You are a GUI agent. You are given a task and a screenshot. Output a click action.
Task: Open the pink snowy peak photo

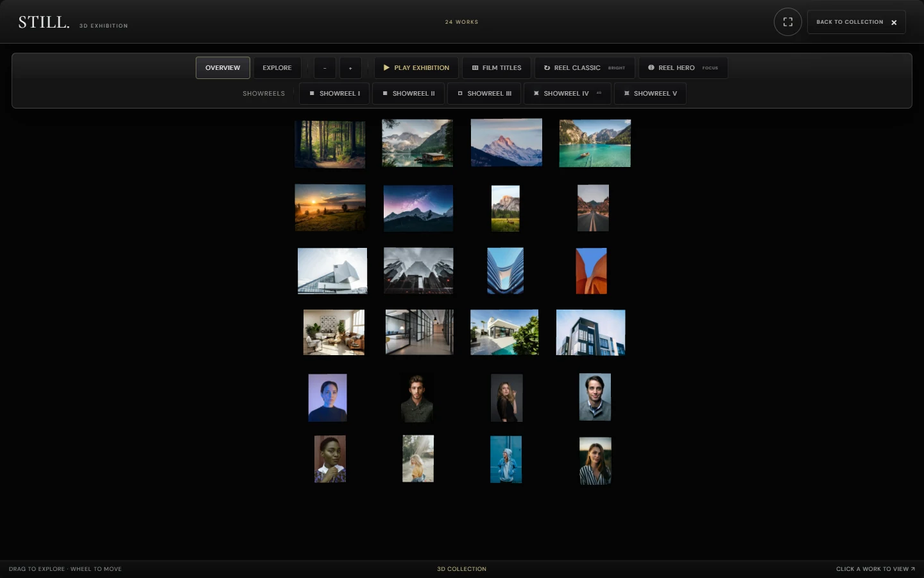tap(506, 143)
